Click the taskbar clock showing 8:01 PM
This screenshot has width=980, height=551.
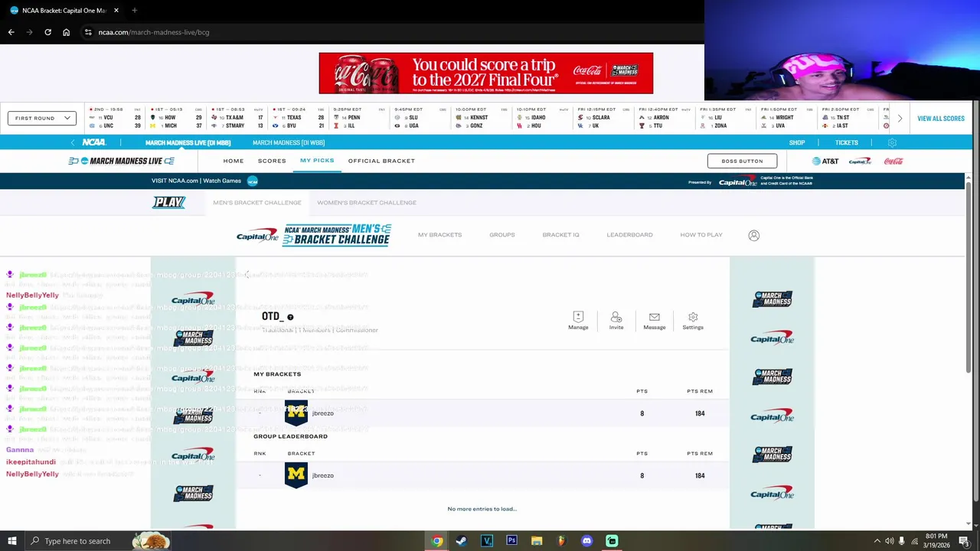pyautogui.click(x=936, y=541)
